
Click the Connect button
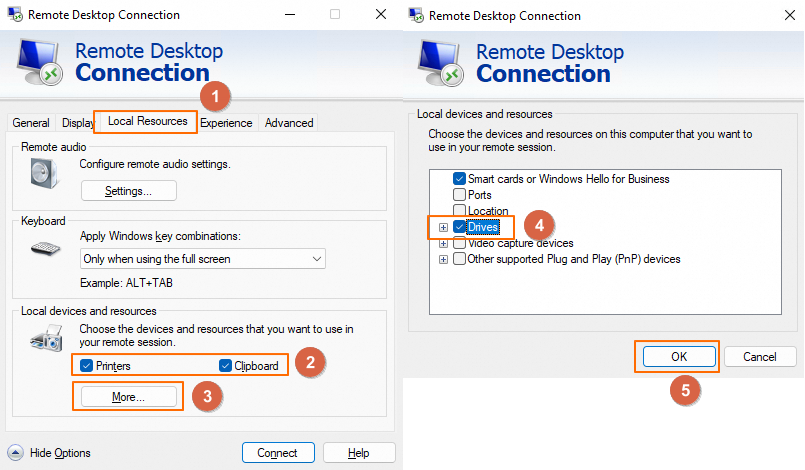(278, 453)
